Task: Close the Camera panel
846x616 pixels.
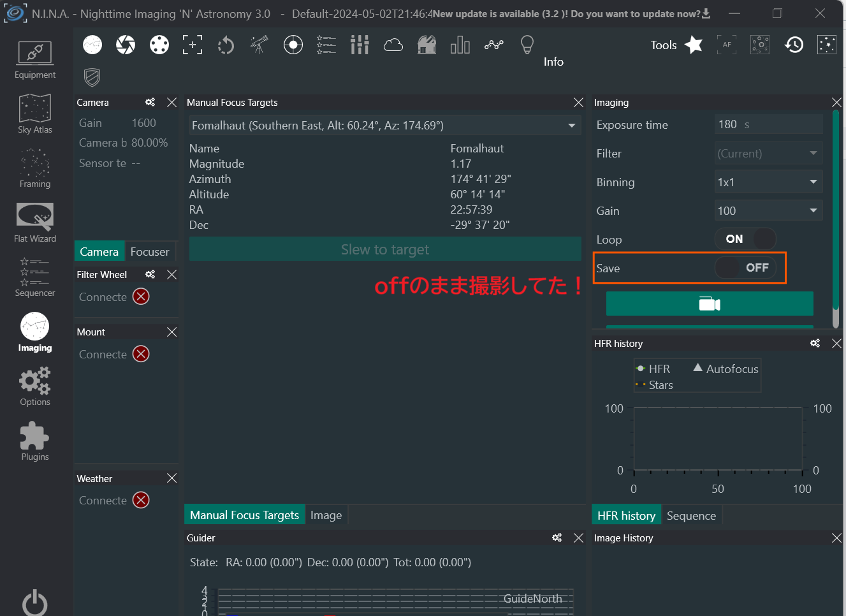Action: click(x=171, y=102)
